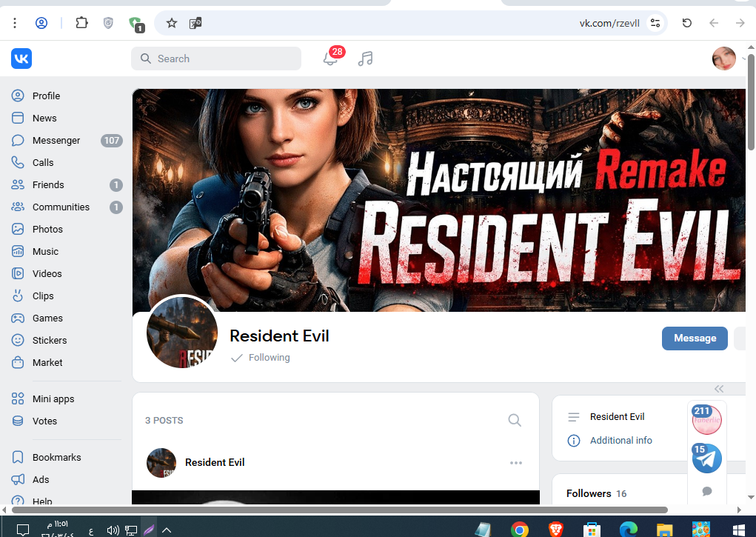Click the Stickers smiley icon
This screenshot has width=756, height=537.
click(18, 340)
